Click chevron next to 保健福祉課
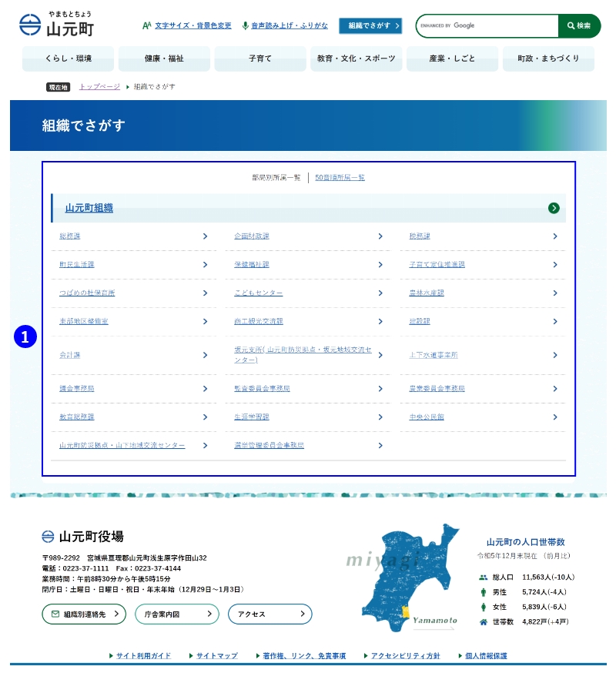The height and width of the screenshot is (673, 616). pyautogui.click(x=380, y=265)
